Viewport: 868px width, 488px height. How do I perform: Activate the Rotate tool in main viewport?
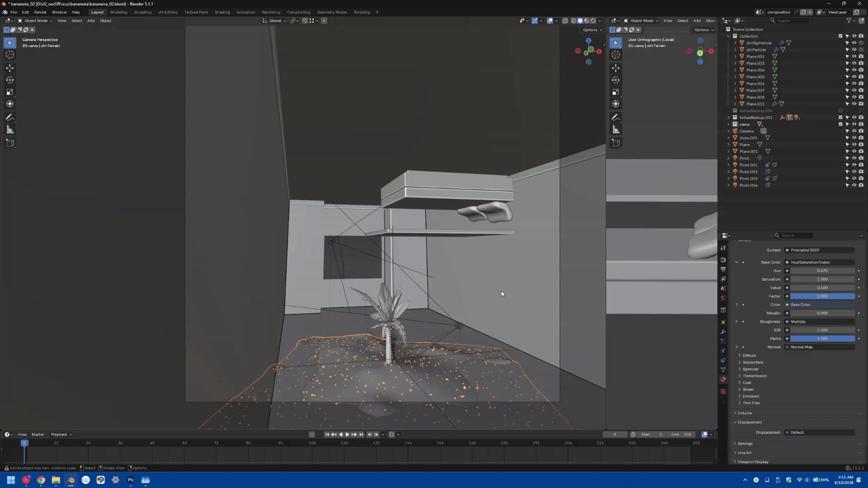tap(10, 80)
